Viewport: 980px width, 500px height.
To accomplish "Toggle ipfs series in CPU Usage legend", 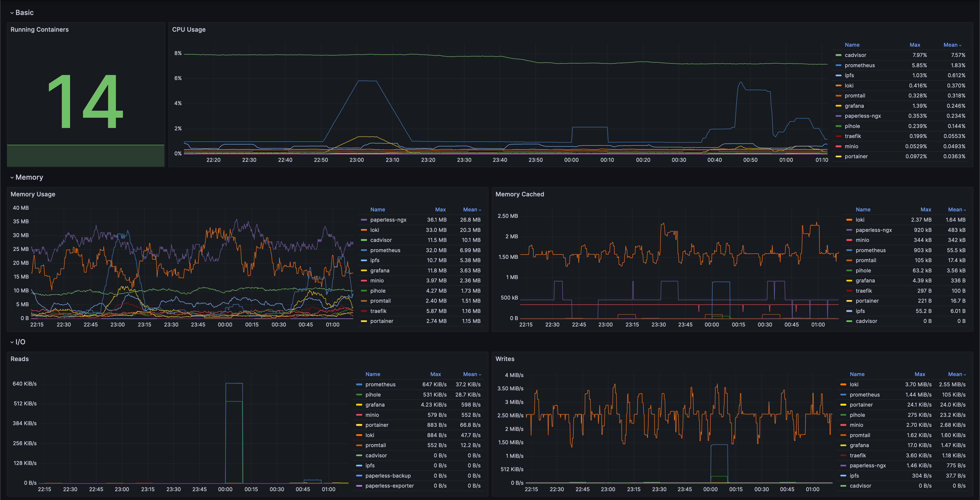I will click(849, 75).
